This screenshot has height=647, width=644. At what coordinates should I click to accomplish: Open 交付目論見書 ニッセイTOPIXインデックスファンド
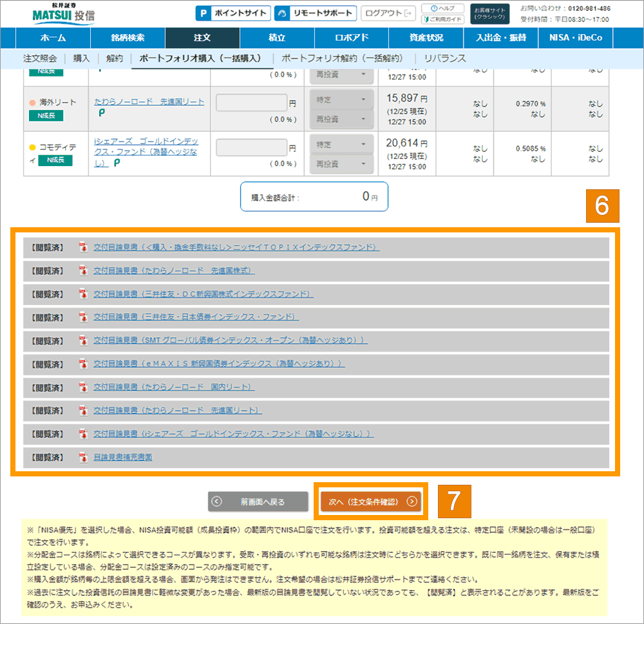(x=236, y=247)
